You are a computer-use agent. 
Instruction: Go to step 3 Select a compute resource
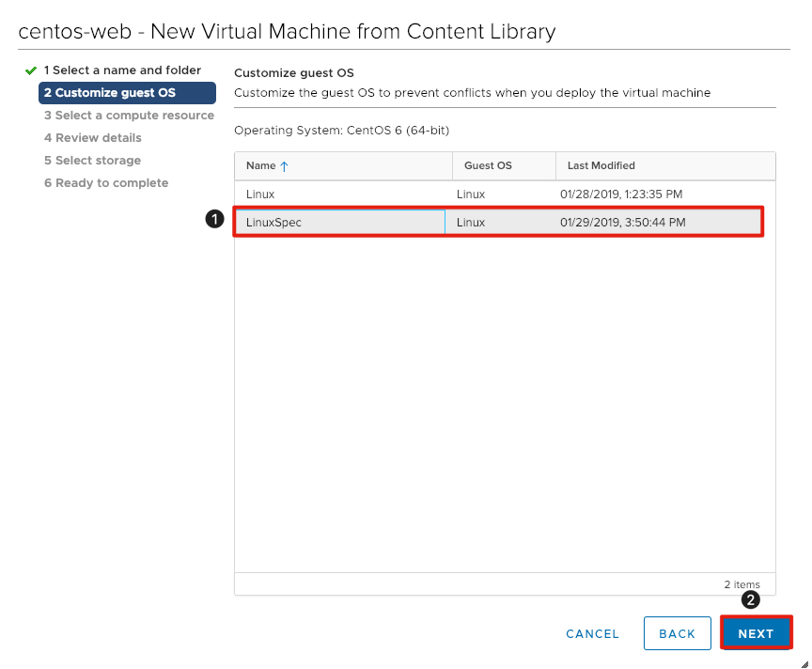tap(128, 115)
